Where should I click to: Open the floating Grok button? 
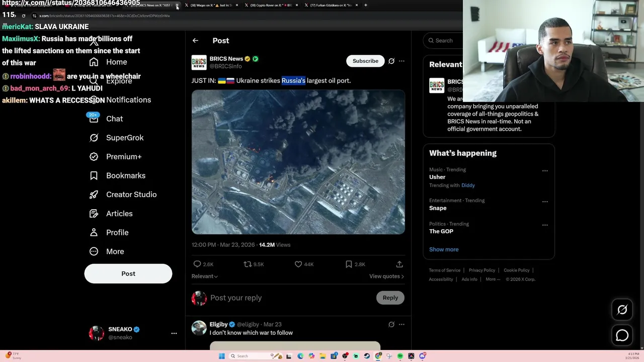[622, 310]
